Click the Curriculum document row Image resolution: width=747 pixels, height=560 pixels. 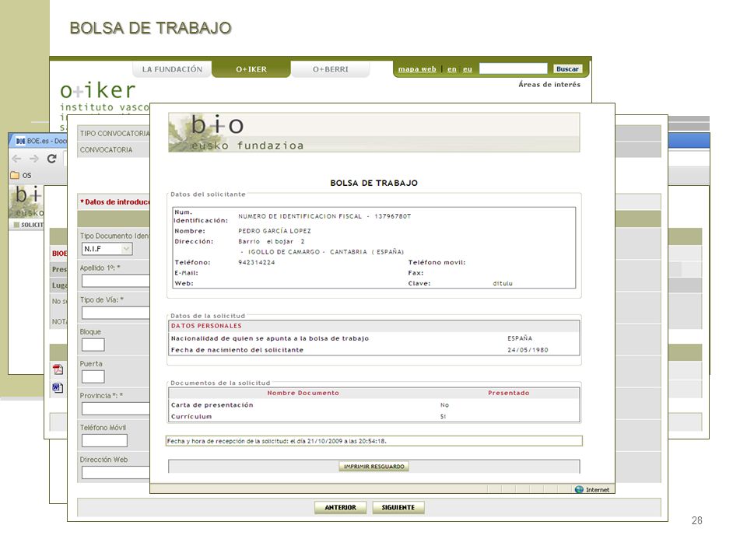click(x=374, y=417)
